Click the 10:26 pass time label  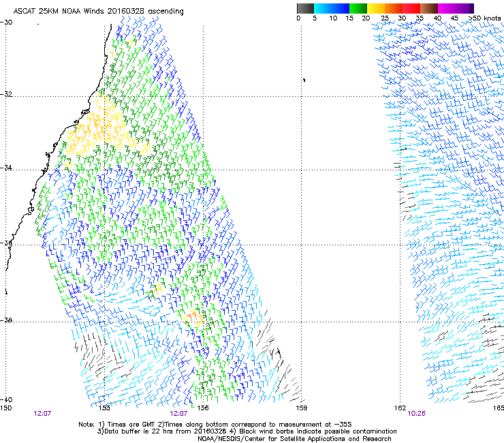[x=416, y=414]
